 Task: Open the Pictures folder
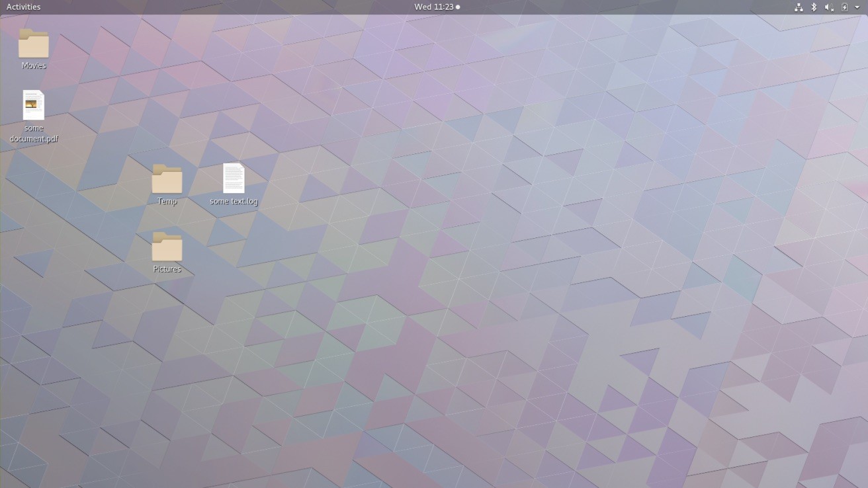click(x=166, y=248)
